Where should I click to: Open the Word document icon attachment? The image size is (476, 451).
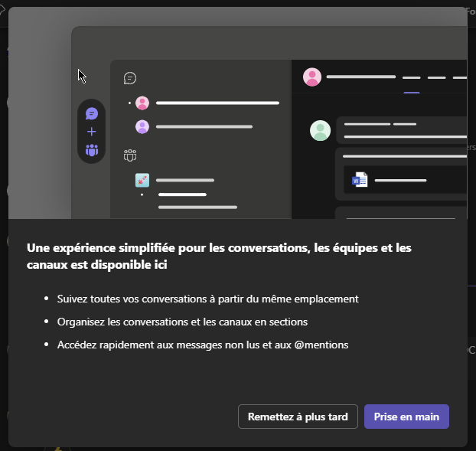point(359,180)
